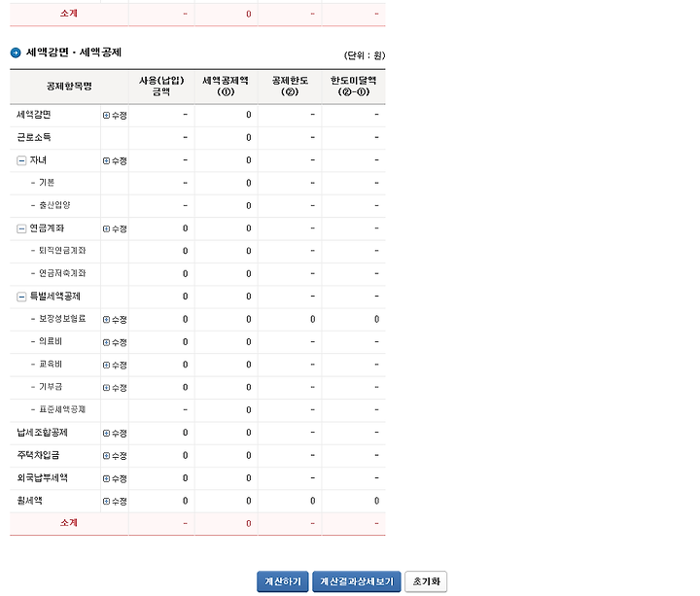Screen dimensions: 700x596
Task: Click the 공제한도 column header
Action: click(x=290, y=87)
